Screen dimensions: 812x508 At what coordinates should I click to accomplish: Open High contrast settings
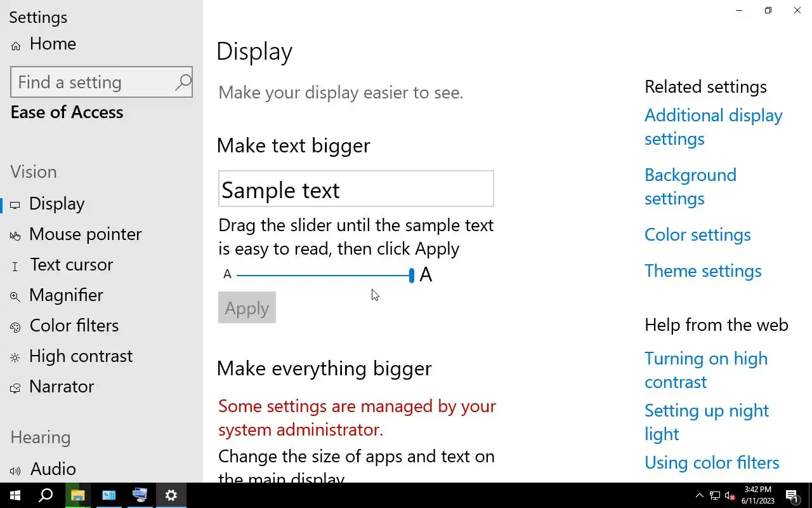(81, 356)
